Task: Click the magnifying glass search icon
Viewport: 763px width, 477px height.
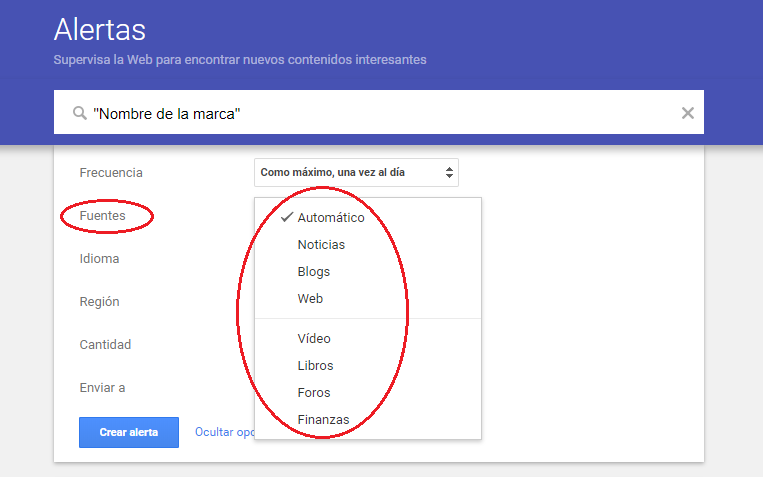Action: (x=79, y=114)
